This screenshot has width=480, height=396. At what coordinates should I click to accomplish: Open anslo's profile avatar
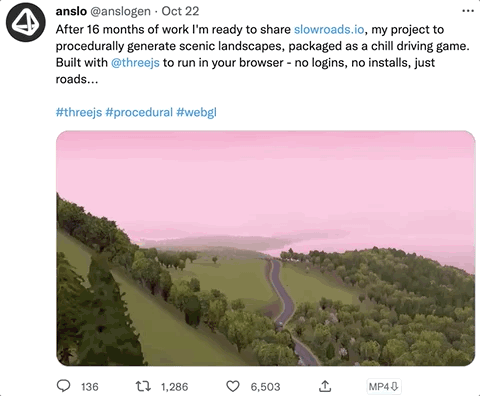[x=26, y=22]
